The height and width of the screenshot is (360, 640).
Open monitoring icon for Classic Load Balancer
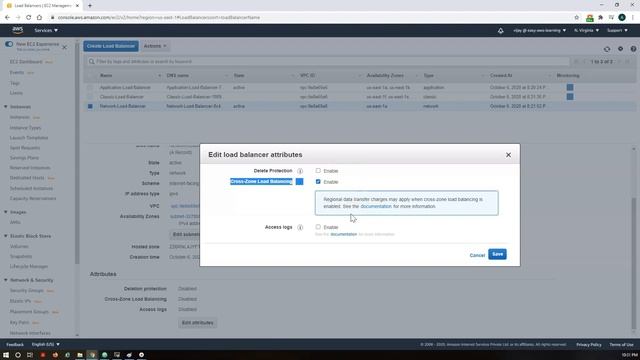(570, 97)
